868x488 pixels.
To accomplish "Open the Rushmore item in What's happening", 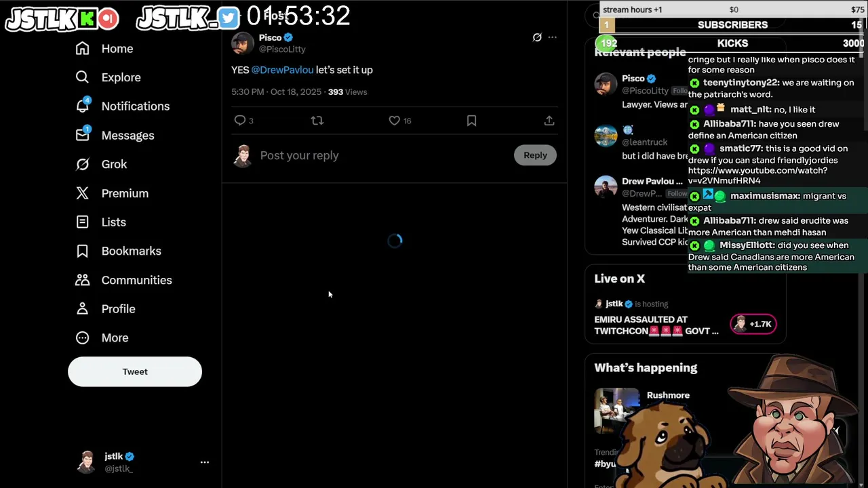I will (668, 395).
